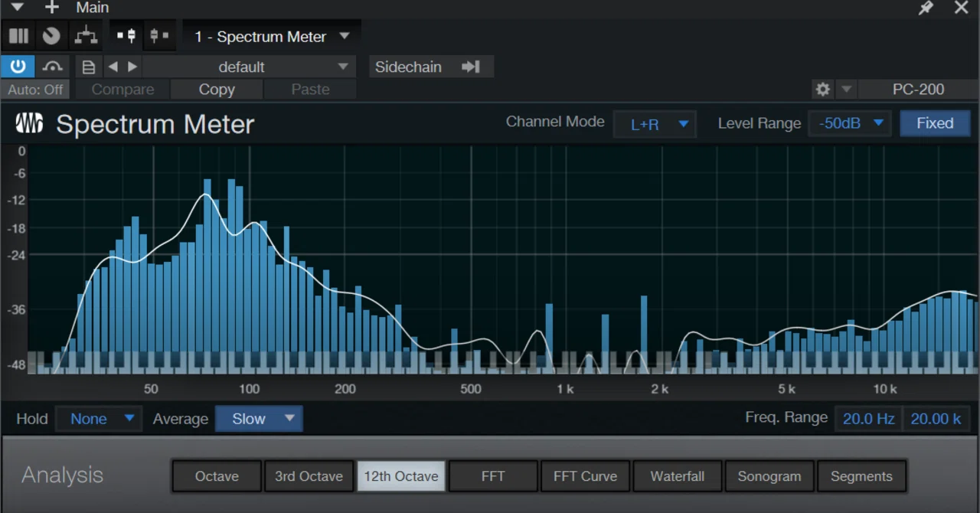Open the routing view icon
This screenshot has height=513, width=980.
(x=85, y=36)
